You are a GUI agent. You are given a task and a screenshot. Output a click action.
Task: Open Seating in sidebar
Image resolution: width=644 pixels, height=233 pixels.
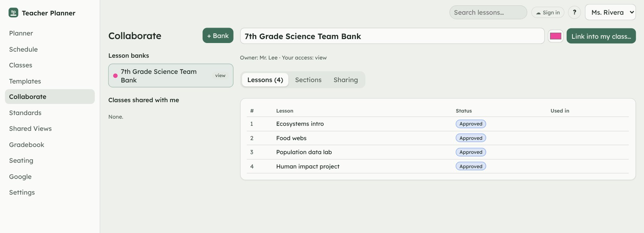(50, 161)
